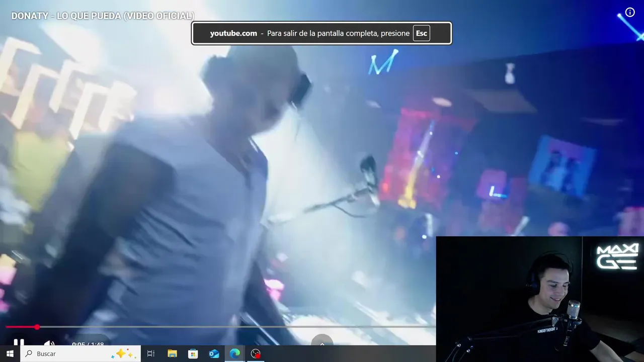Switch to Microsoft Edge in the taskbar
644x362 pixels.
click(235, 353)
